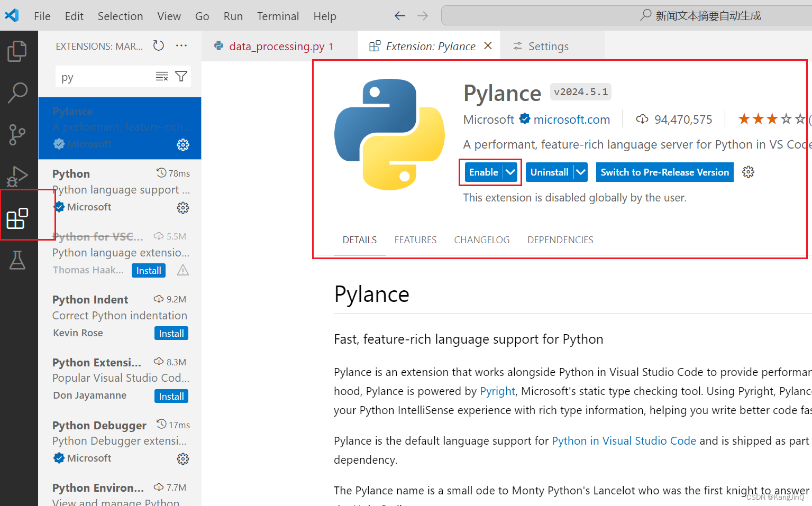Open the extensions panel more actions menu
This screenshot has width=812, height=506.
[x=181, y=46]
